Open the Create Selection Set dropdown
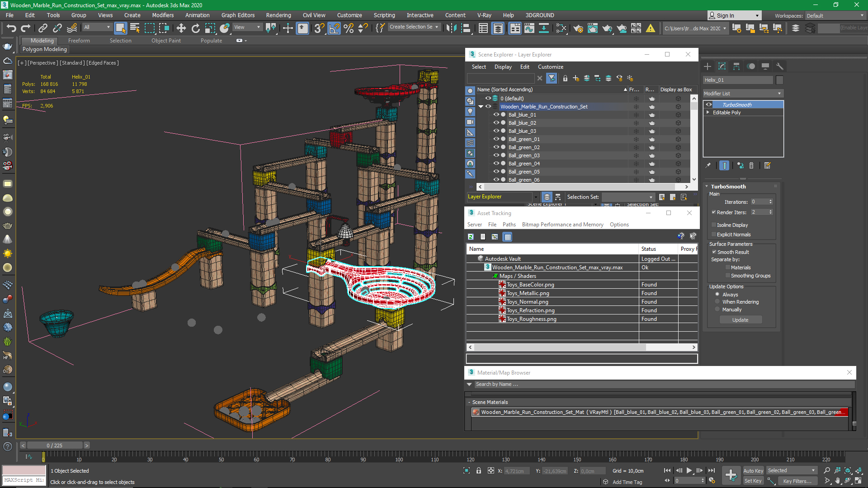This screenshot has height=488, width=868. [x=414, y=27]
